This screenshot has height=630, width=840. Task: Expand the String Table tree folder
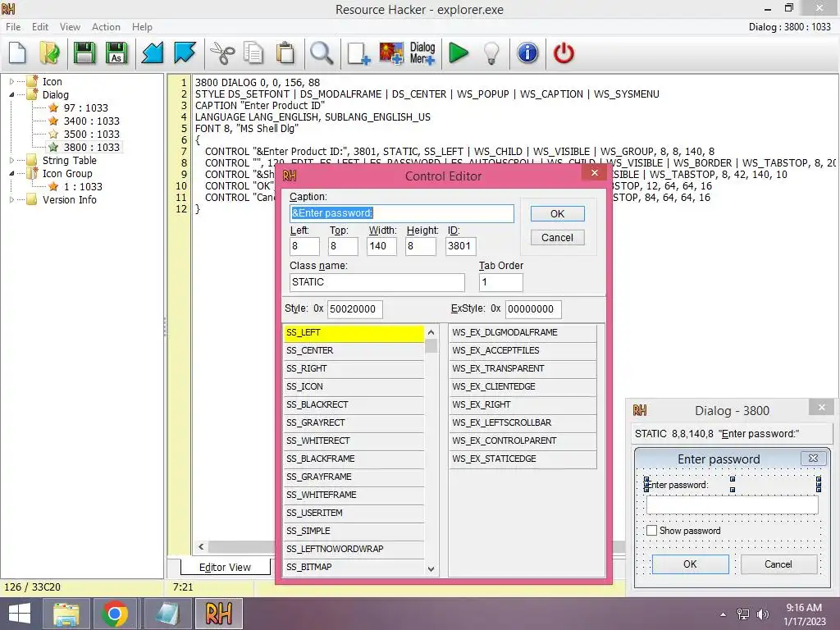click(11, 161)
